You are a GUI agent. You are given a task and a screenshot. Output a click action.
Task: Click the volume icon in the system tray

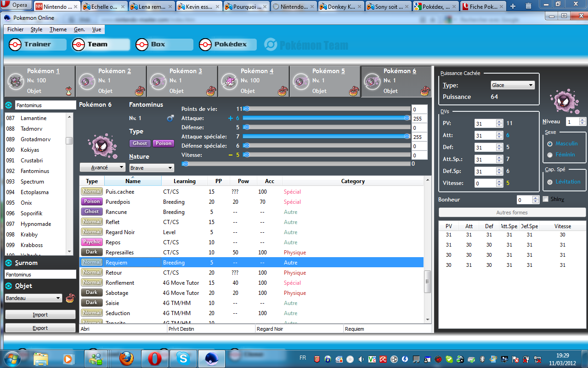click(x=361, y=359)
